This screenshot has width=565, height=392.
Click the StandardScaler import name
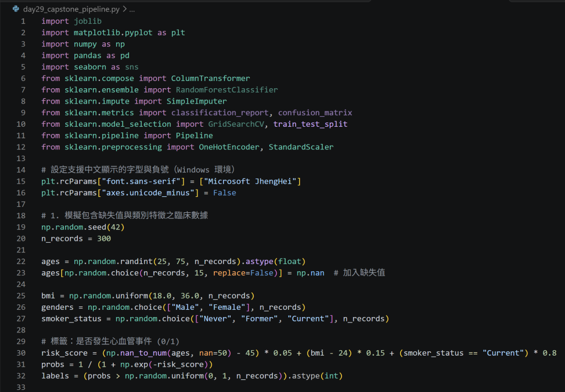(x=301, y=147)
